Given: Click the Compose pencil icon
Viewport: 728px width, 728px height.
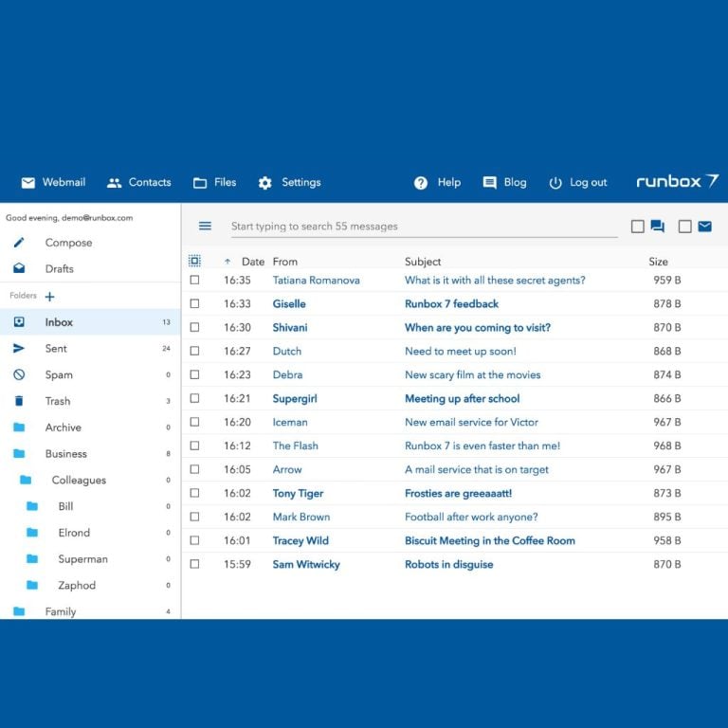Looking at the screenshot, I should pyautogui.click(x=19, y=243).
